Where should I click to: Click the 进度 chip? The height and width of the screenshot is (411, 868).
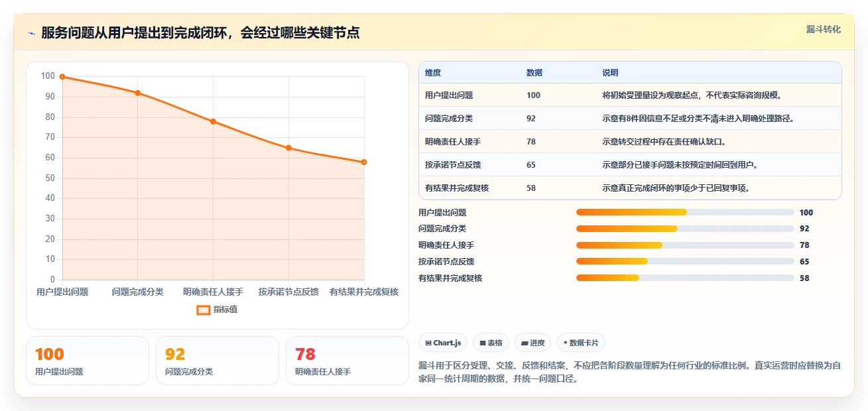(533, 343)
